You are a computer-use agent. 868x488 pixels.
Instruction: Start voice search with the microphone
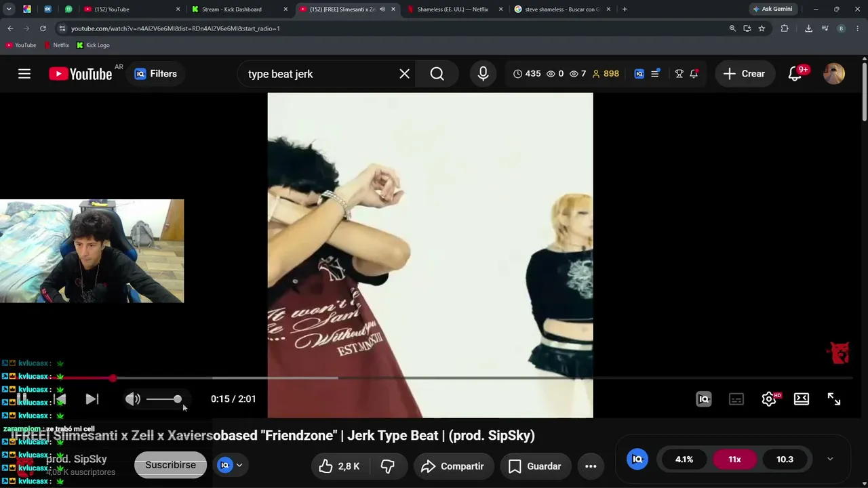click(x=483, y=74)
